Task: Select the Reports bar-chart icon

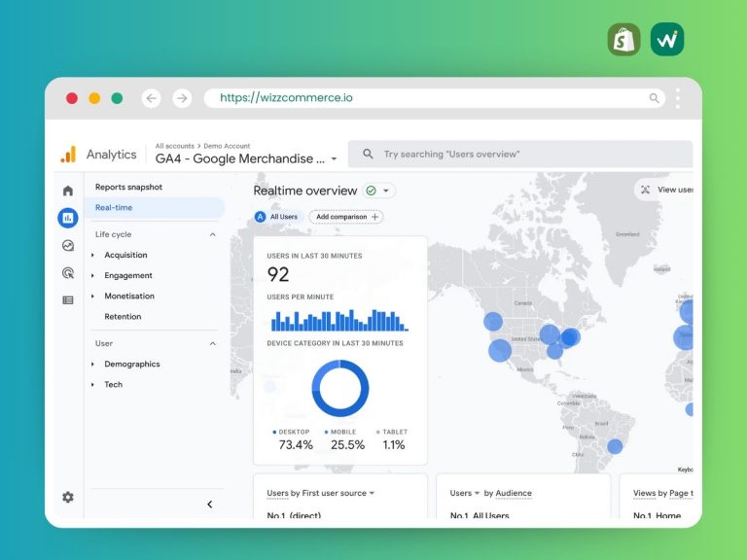Action: (x=68, y=218)
